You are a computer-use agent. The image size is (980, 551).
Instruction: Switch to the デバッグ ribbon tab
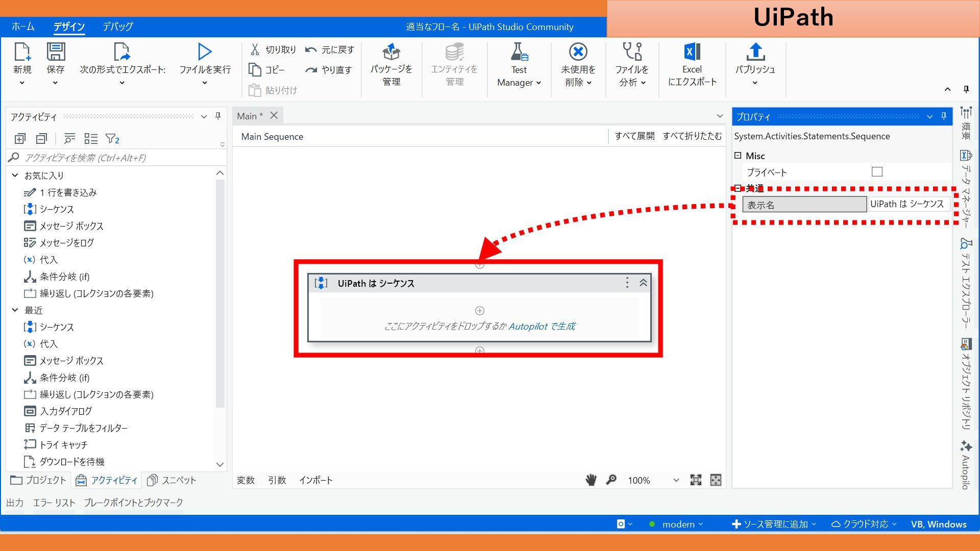(117, 27)
